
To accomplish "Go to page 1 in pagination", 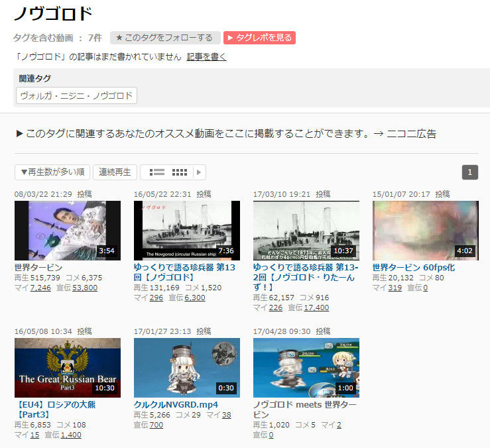I will coord(469,172).
